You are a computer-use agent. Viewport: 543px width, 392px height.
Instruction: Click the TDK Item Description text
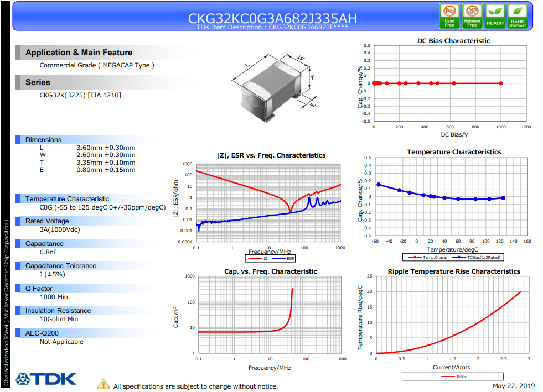tap(272, 27)
